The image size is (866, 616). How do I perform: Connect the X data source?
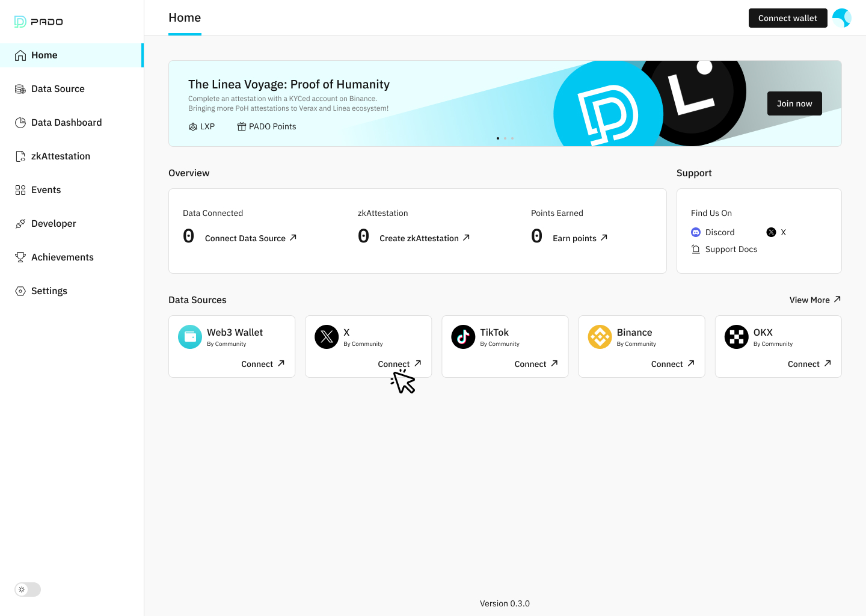click(400, 364)
